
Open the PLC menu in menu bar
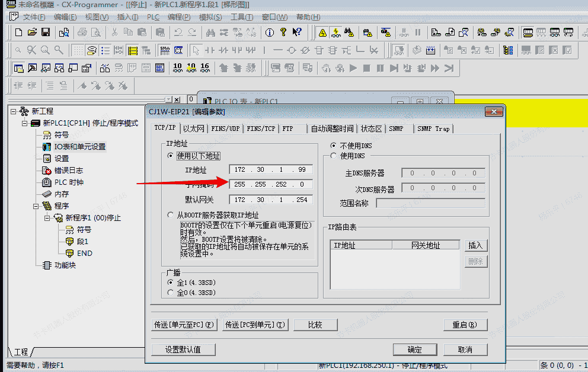coord(153,17)
